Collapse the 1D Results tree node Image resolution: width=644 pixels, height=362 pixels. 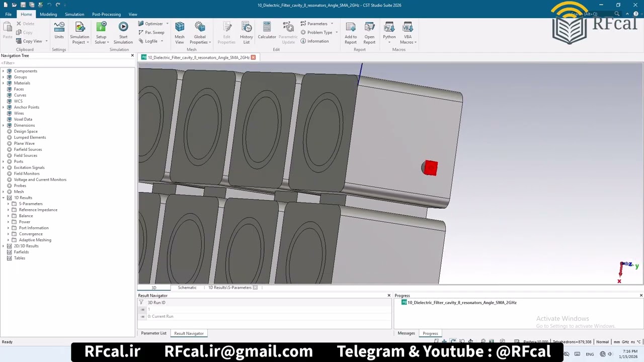pyautogui.click(x=4, y=198)
